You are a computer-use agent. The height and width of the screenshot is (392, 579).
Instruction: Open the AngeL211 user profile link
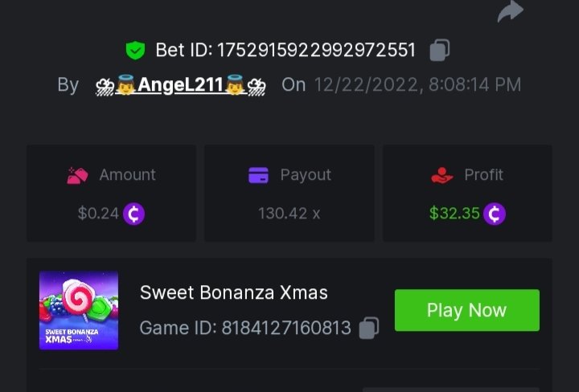180,84
